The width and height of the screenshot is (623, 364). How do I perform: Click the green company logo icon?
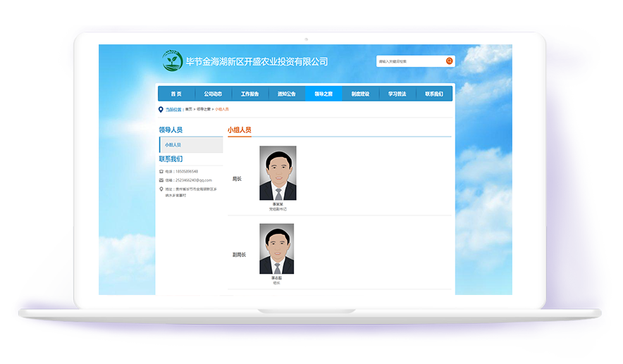click(x=172, y=61)
